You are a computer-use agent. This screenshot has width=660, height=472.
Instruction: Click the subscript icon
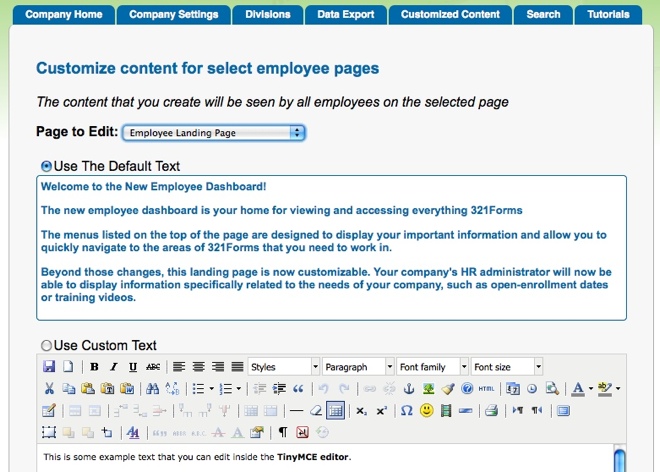(362, 410)
